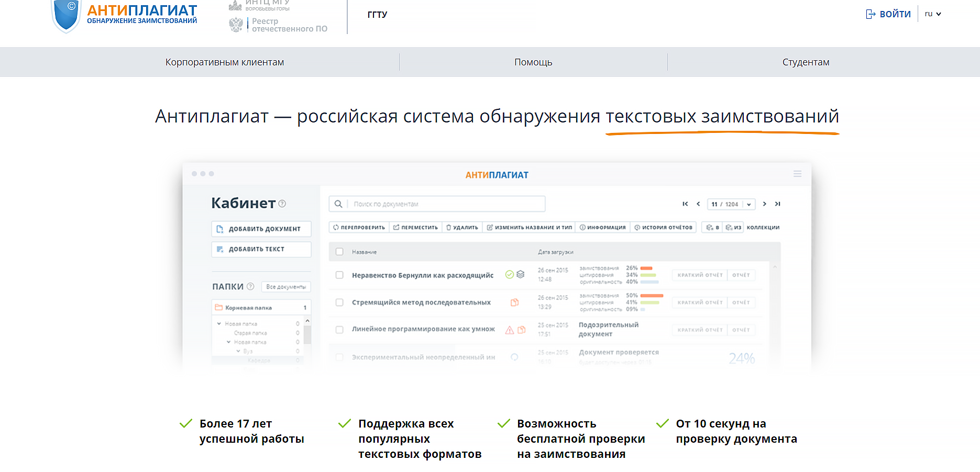Open the 11 / 1204 page dropdown

(x=731, y=204)
